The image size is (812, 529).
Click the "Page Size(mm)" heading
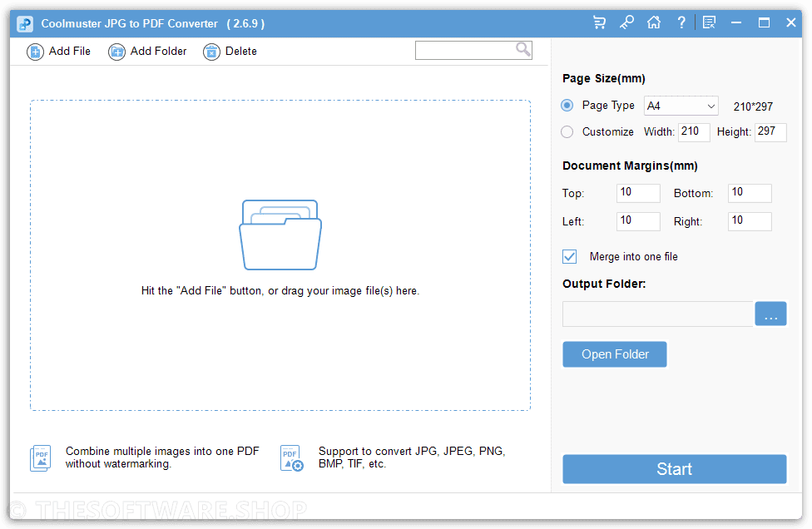[x=604, y=79]
